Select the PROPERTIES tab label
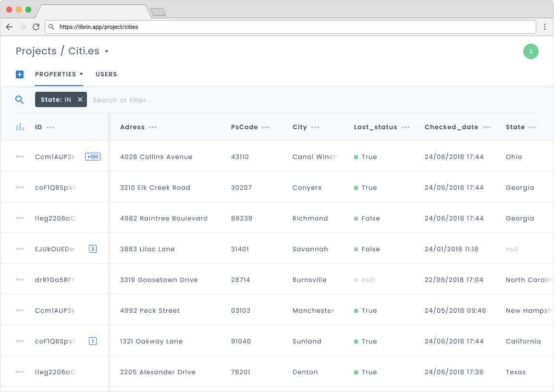The height and width of the screenshot is (392, 554). 55,74
